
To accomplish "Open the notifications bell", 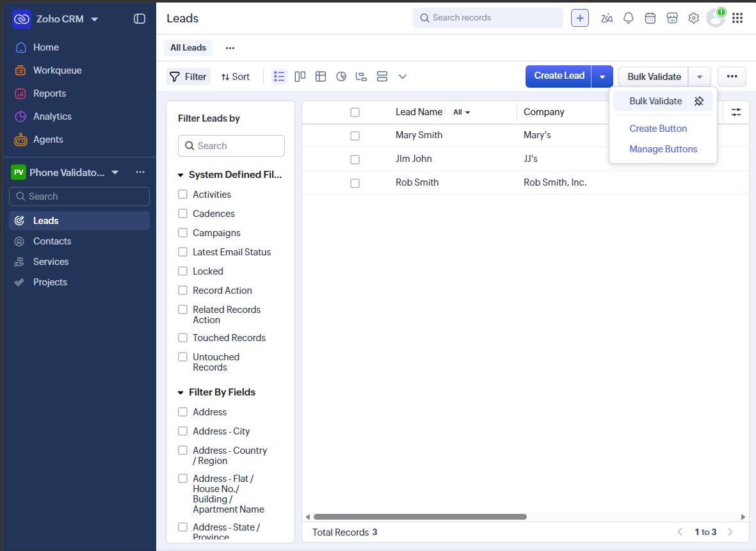I will pyautogui.click(x=628, y=19).
